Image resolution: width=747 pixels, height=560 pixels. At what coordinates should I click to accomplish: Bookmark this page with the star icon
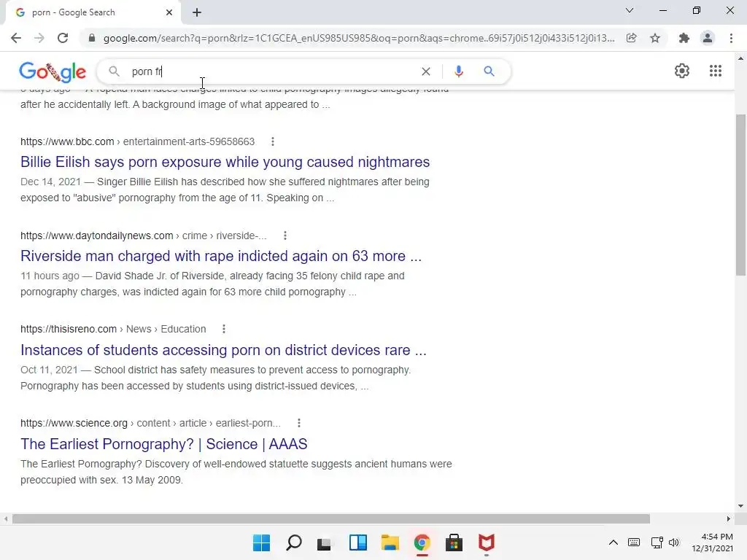point(655,38)
